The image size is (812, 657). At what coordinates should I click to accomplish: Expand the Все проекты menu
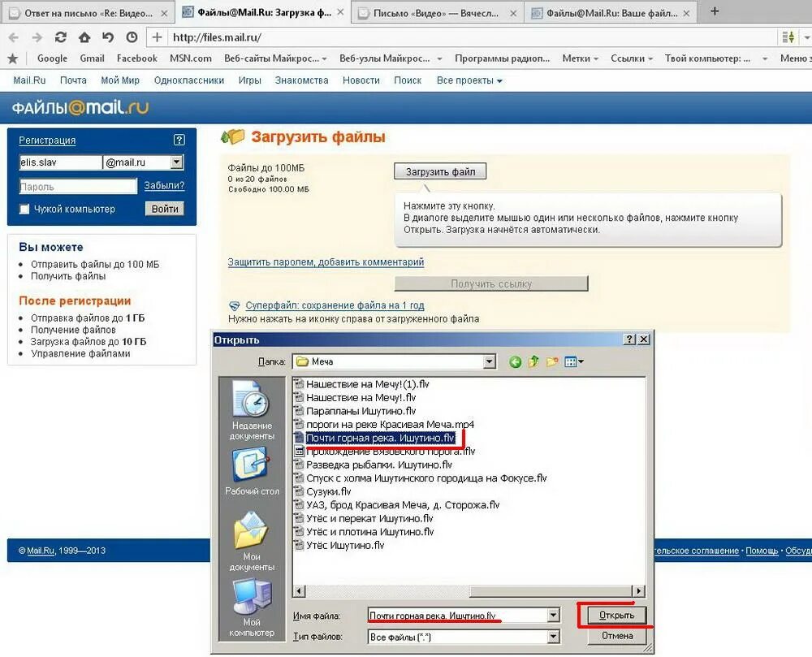click(x=469, y=80)
